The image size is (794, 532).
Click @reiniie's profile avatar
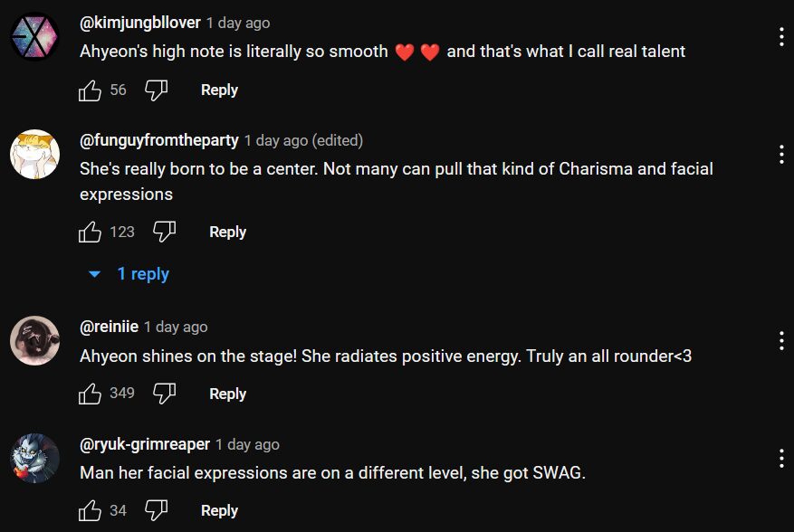(35, 341)
